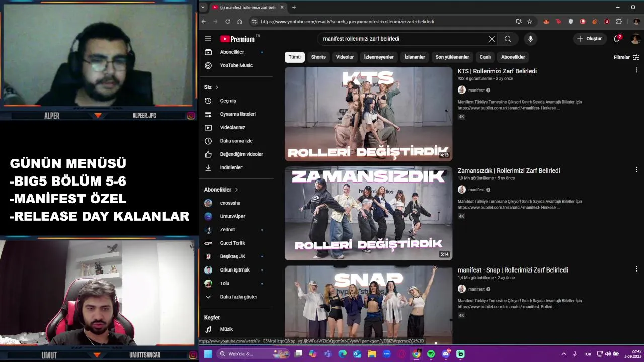Select the Shorts filter chip
644x362 pixels.
tap(318, 57)
